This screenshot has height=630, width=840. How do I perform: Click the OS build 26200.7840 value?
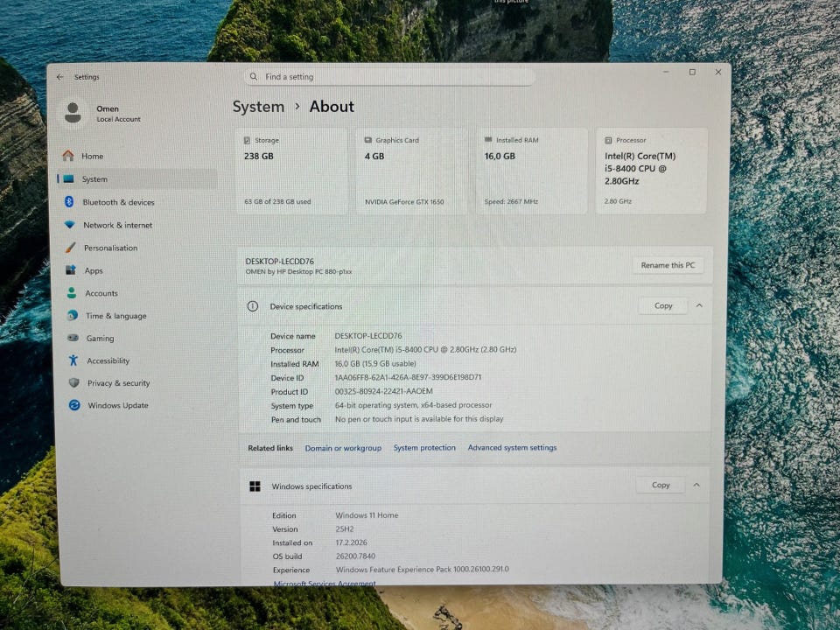[x=356, y=556]
